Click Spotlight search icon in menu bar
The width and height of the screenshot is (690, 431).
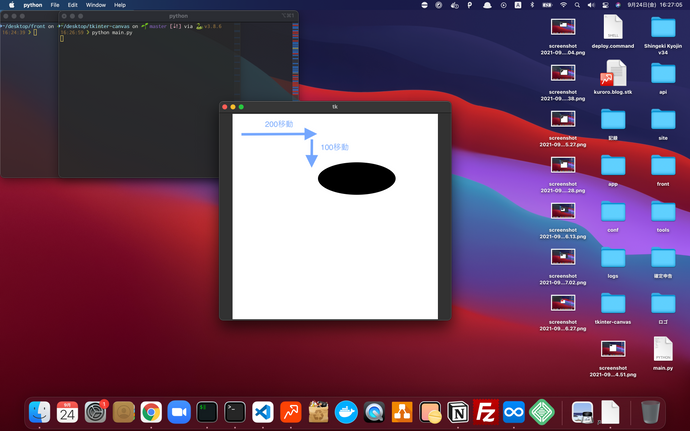pyautogui.click(x=577, y=5)
